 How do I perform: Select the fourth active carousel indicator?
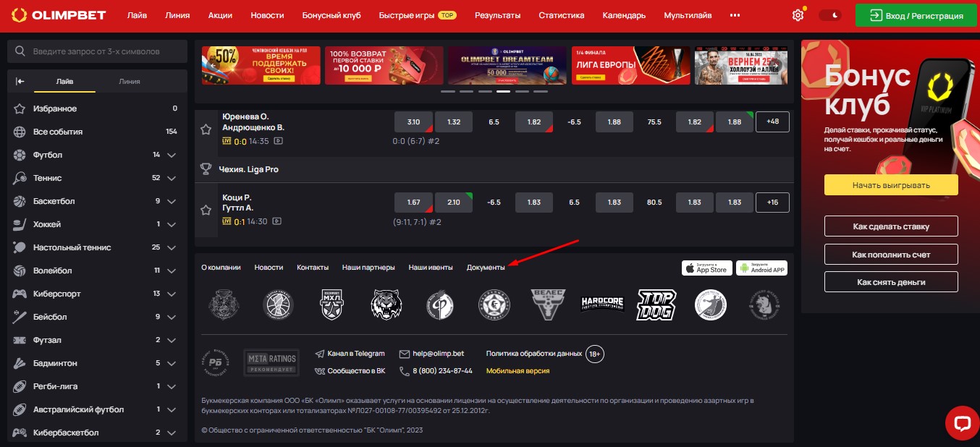pos(503,92)
